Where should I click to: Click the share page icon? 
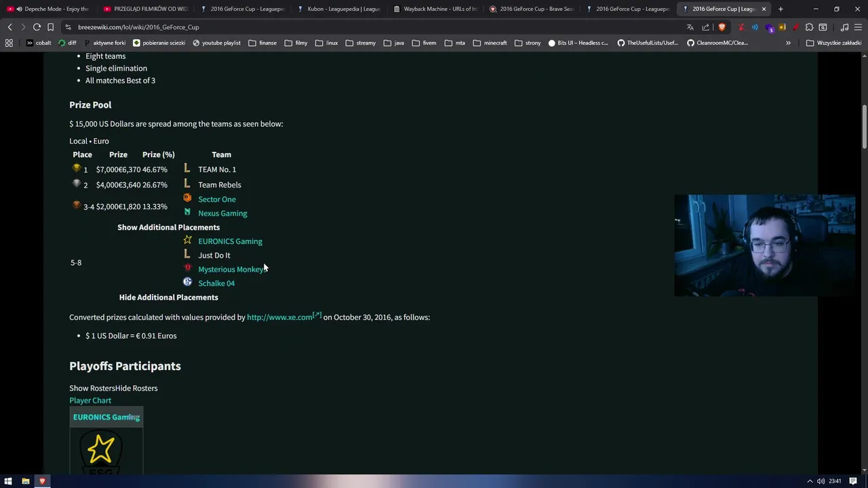pos(705,27)
